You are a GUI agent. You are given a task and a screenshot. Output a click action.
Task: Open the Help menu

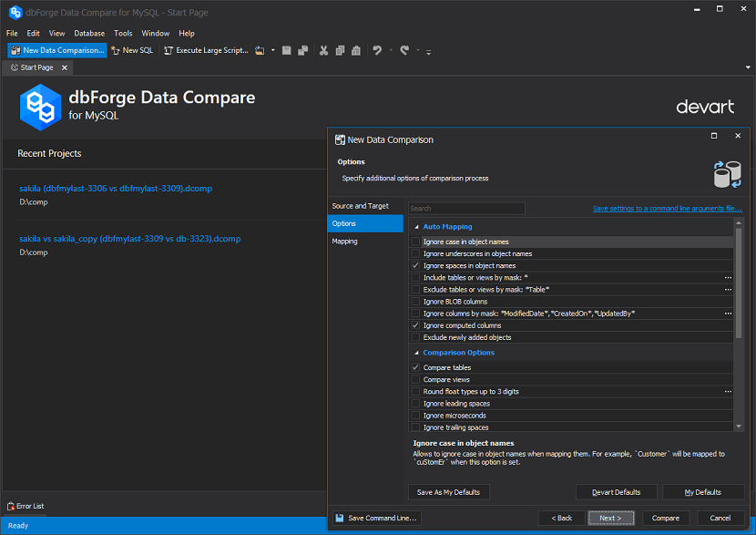click(187, 34)
